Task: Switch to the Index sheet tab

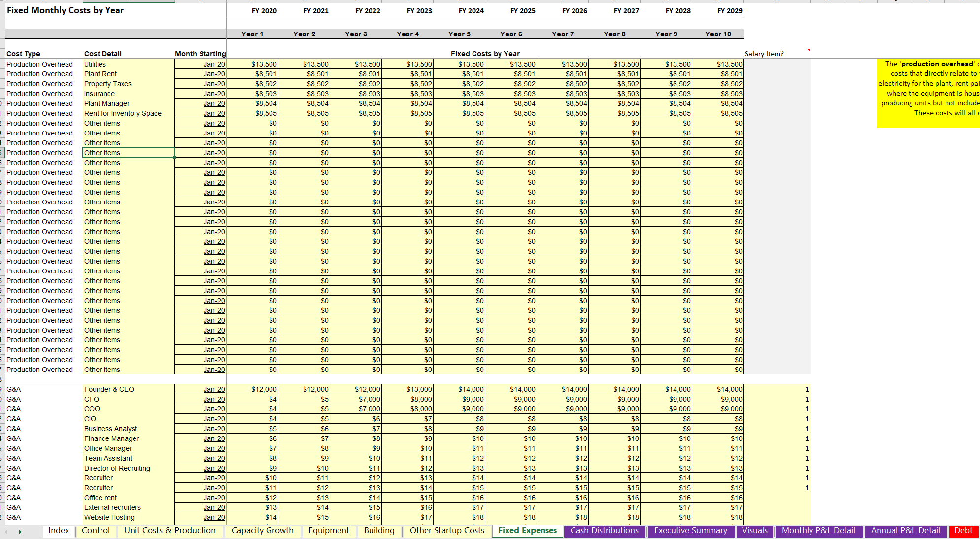Action: click(58, 531)
